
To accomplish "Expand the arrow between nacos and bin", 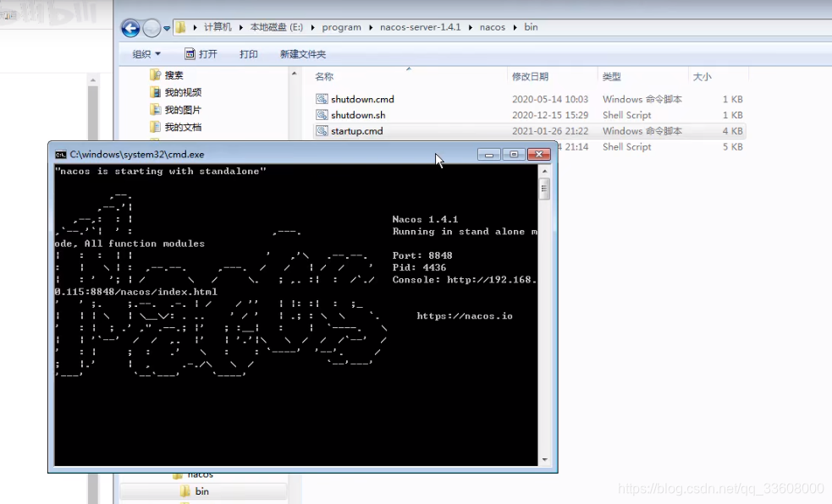I will [515, 27].
